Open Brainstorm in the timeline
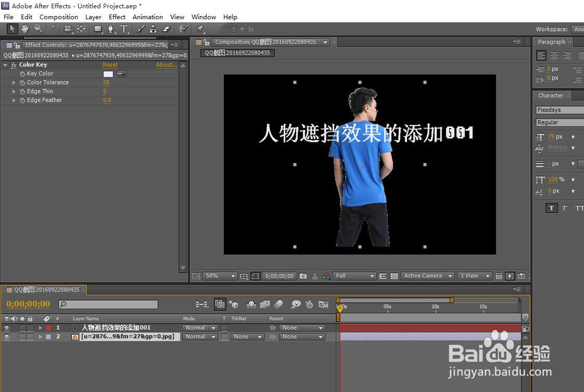The height and width of the screenshot is (392, 584). pos(296,304)
